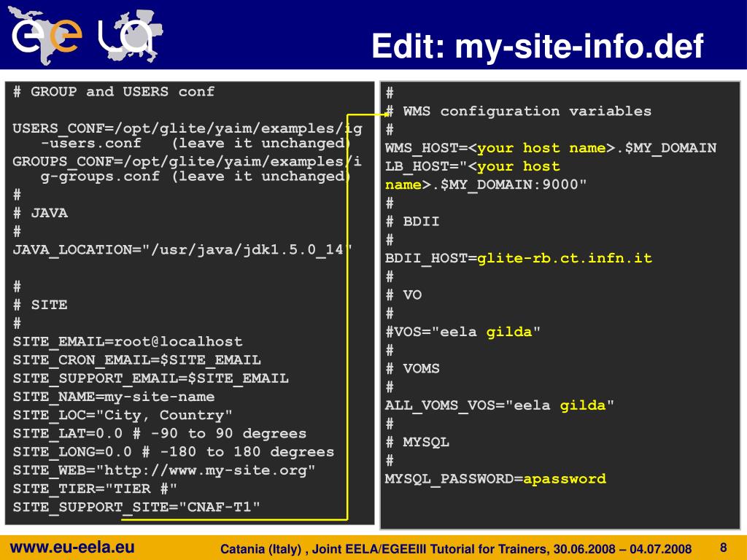Click the GROUPS_CONF path line
Image resolution: width=747 pixels, height=560 pixels.
click(187, 168)
